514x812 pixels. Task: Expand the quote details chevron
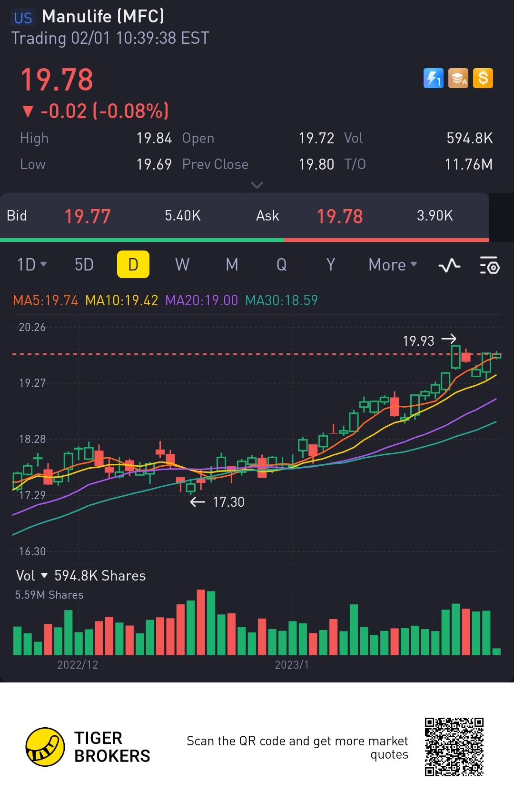[257, 185]
